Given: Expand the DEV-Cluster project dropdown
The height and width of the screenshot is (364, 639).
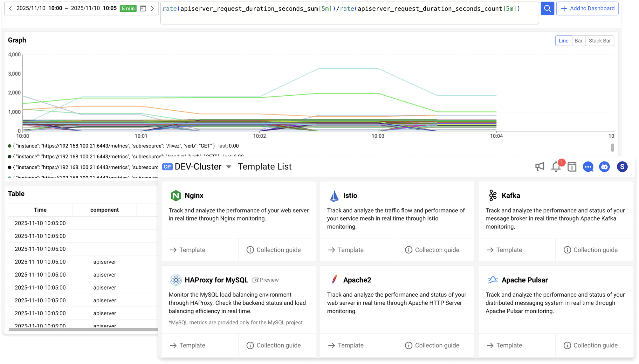Looking at the screenshot, I should (x=229, y=167).
